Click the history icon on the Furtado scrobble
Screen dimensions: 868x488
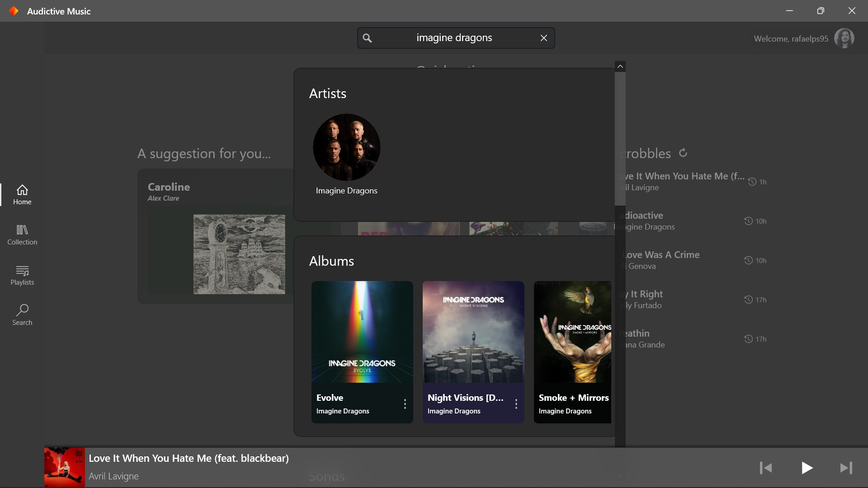click(749, 300)
